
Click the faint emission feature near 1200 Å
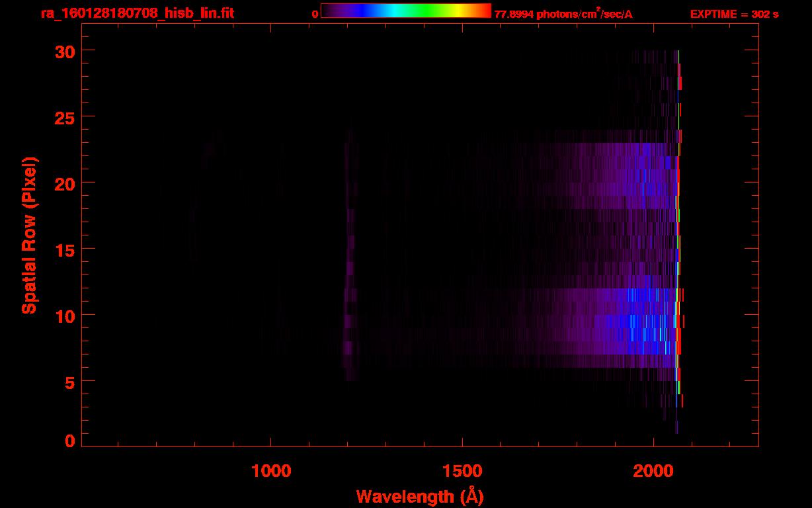(x=350, y=255)
